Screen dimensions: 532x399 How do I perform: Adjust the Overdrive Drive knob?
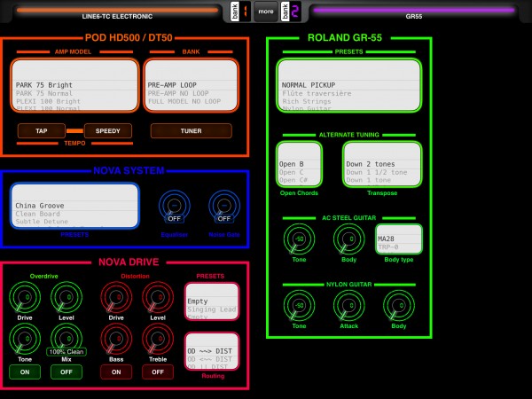[25, 297]
